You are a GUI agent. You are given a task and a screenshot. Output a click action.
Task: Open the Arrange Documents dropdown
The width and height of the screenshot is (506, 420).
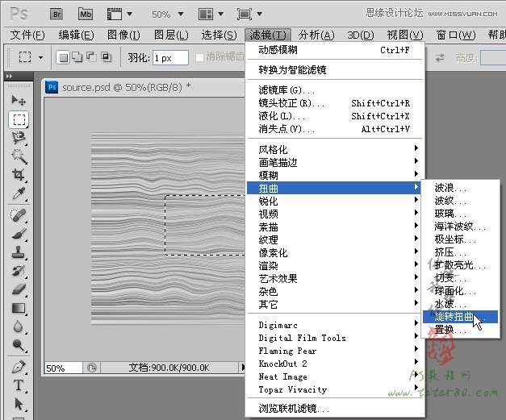click(x=211, y=14)
